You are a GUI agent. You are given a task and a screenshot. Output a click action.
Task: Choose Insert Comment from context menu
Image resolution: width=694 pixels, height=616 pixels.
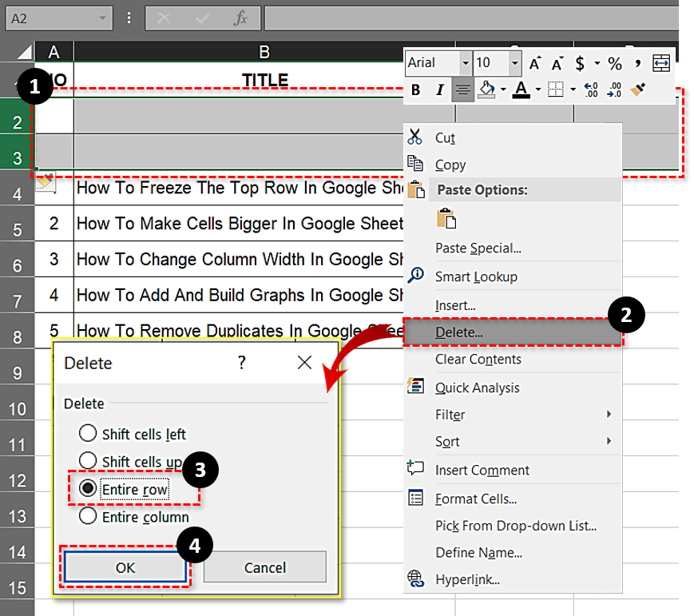tap(513, 470)
